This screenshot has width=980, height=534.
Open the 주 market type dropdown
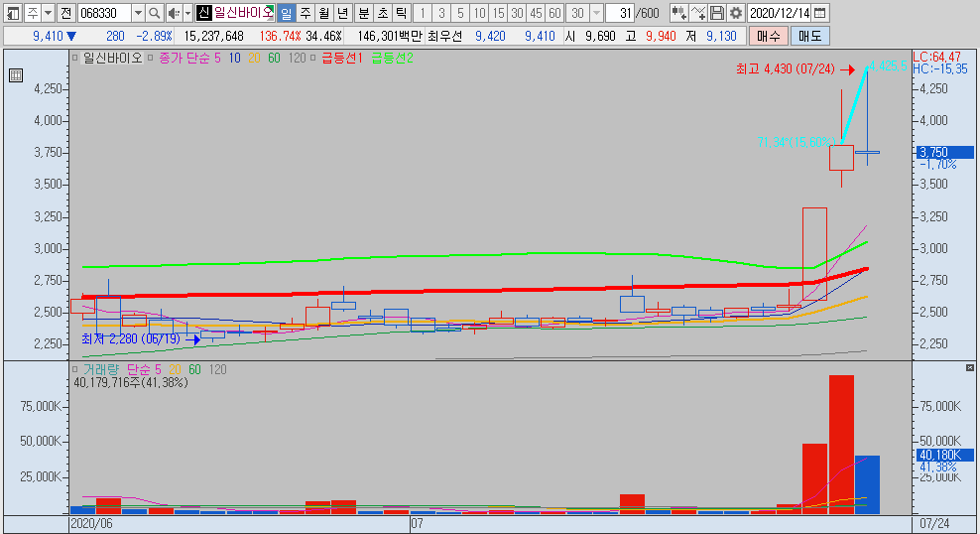[48, 13]
